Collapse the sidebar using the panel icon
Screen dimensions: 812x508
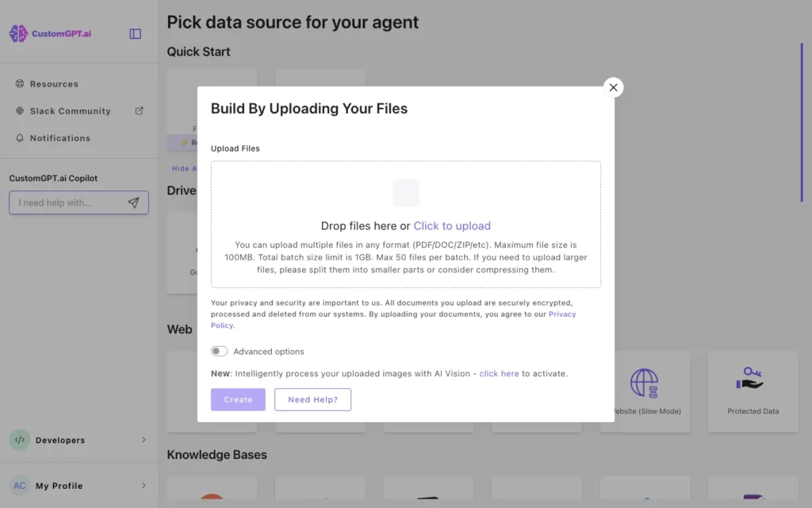pos(134,33)
